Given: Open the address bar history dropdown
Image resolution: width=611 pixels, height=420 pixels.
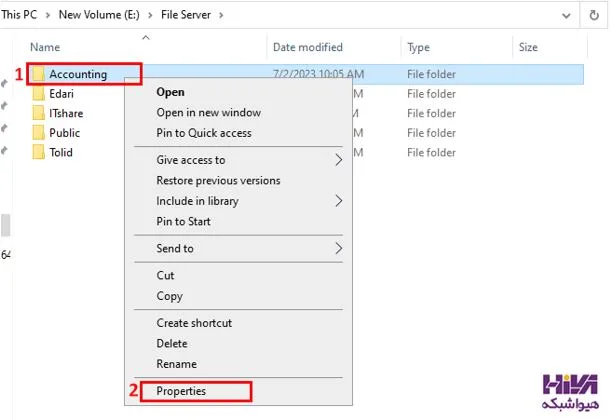Looking at the screenshot, I should (x=566, y=16).
